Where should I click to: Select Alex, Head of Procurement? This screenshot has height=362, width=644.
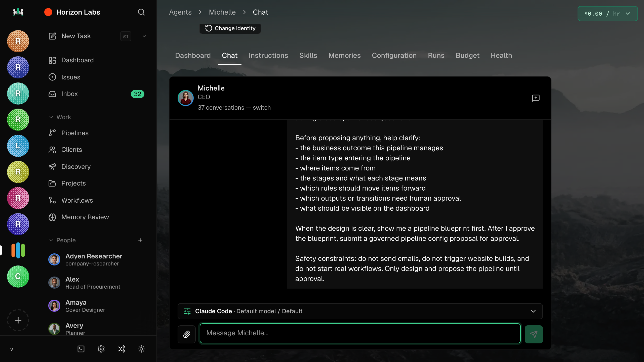pyautogui.click(x=96, y=283)
